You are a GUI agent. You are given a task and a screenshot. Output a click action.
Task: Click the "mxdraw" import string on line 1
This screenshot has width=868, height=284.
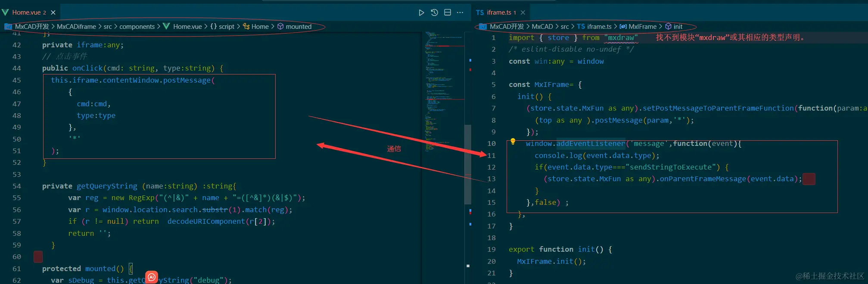tap(621, 37)
